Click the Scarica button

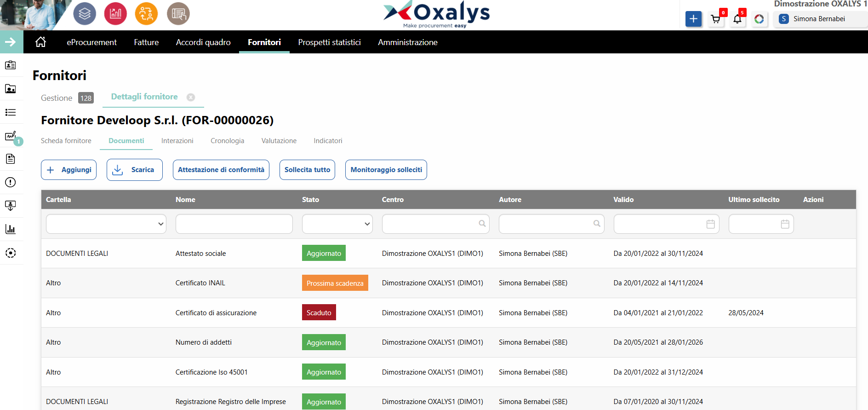(135, 170)
